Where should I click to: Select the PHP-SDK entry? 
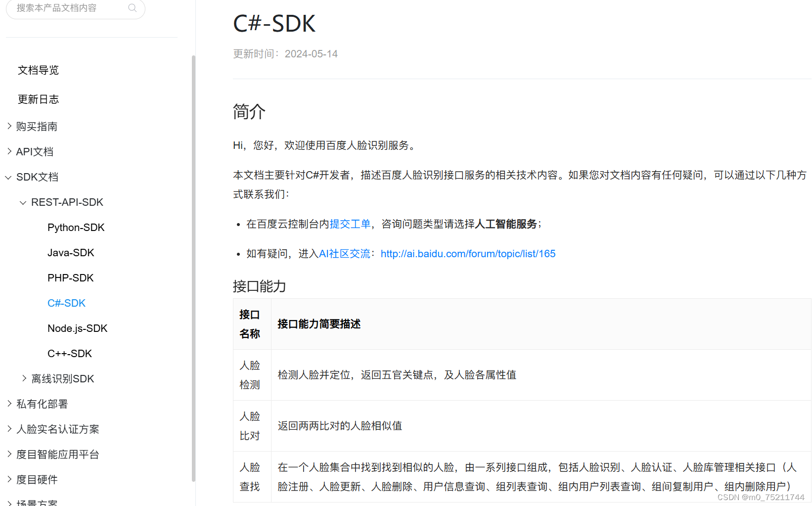pyautogui.click(x=70, y=277)
